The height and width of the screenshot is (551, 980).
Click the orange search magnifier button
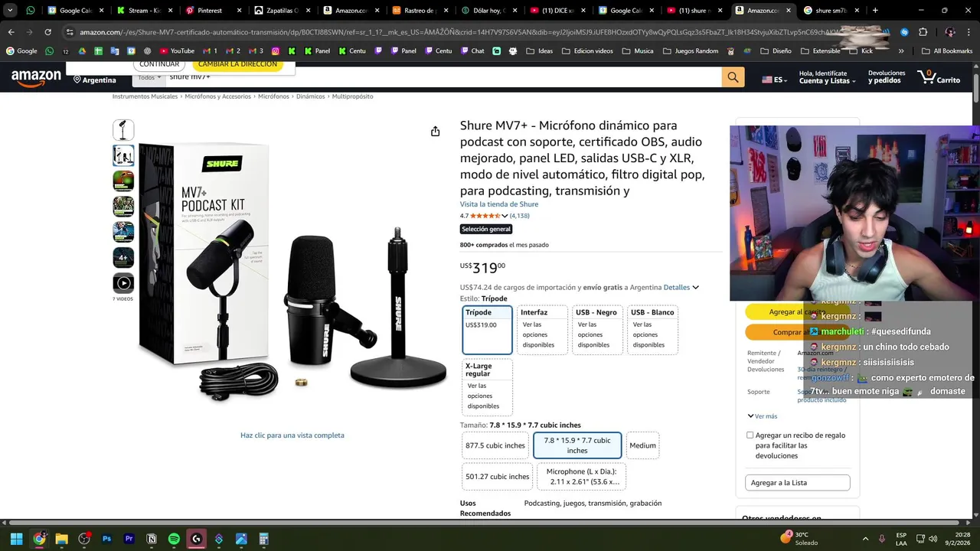click(733, 77)
